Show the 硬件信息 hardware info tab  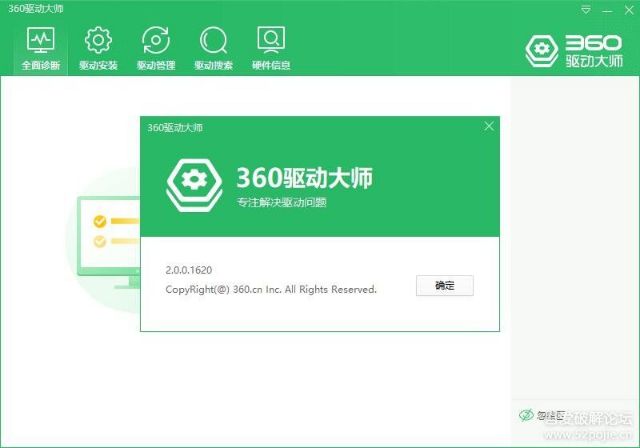point(271,49)
